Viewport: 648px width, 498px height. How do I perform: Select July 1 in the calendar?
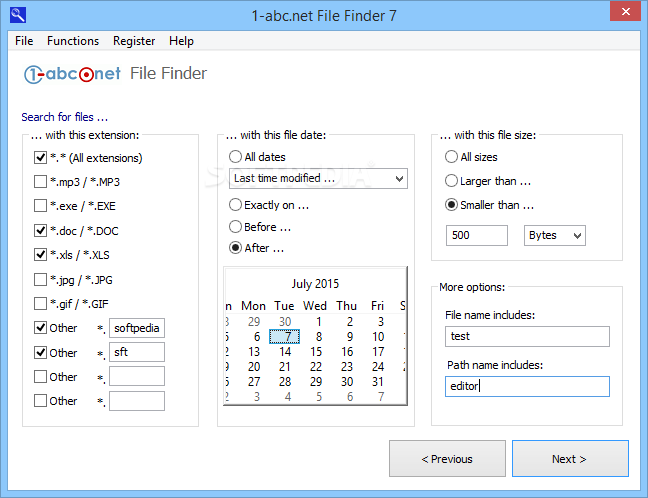[319, 322]
